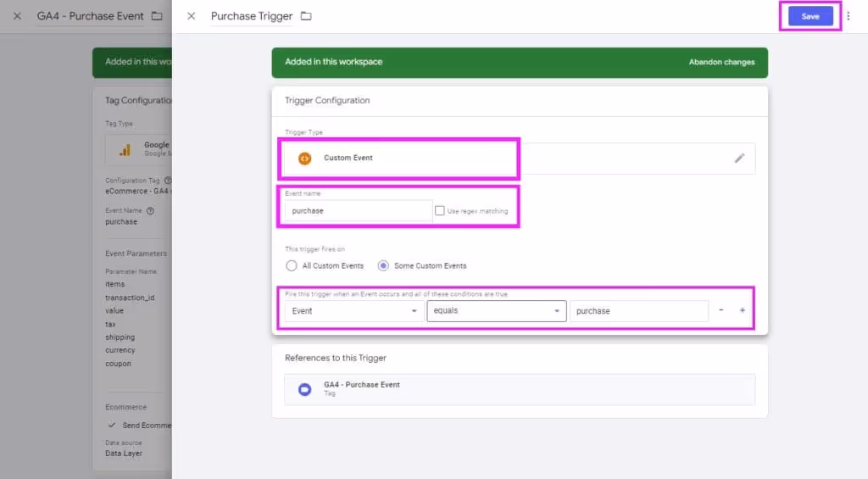This screenshot has height=479, width=868.
Task: Click the tax parameter name
Action: coord(110,324)
